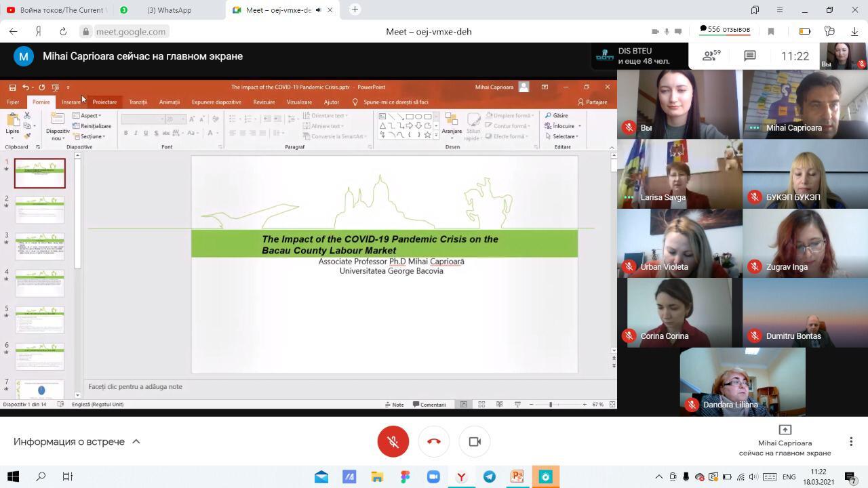Open the 556 reviews button
Viewport: 868px width, 488px height.
725,29
